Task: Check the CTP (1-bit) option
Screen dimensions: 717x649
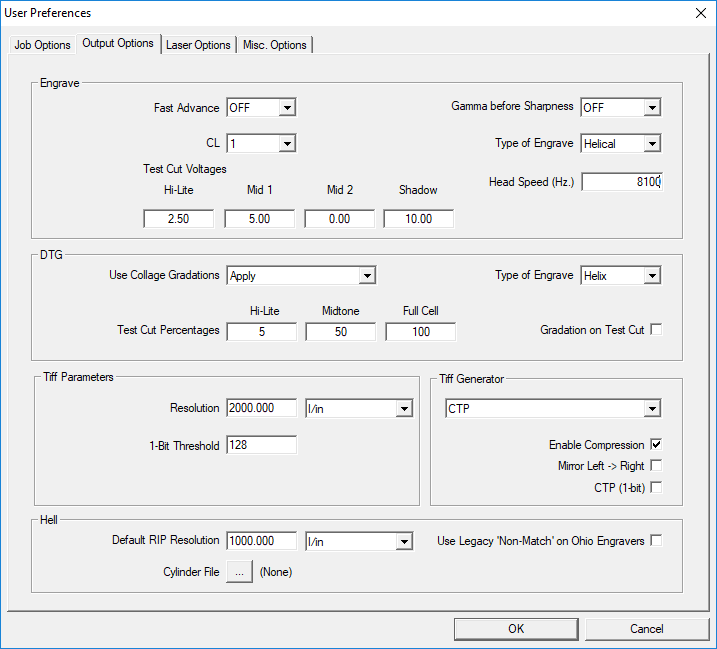Action: [656, 488]
